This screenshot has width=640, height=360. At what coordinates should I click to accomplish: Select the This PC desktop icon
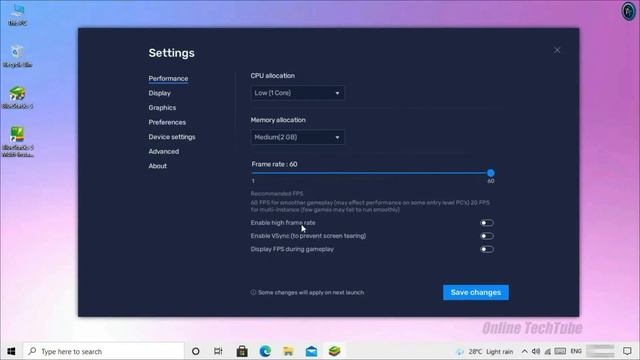(x=17, y=15)
